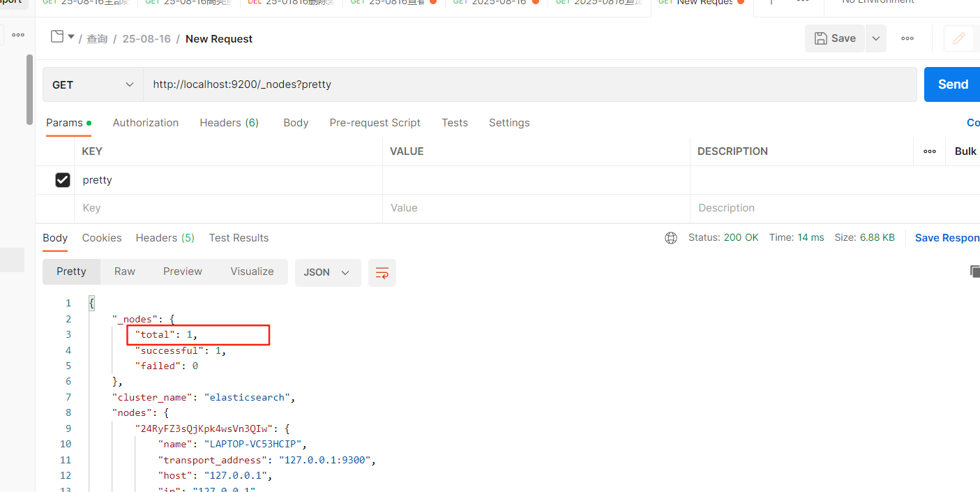Viewport: 980px width, 492px height.
Task: Click the "host" key on line 12
Action: (x=175, y=475)
